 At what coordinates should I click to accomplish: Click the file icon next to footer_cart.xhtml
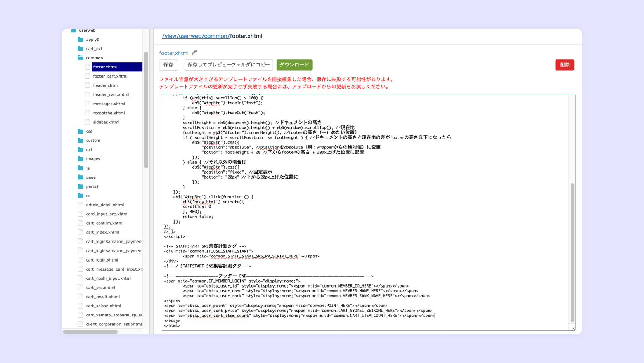tap(88, 76)
